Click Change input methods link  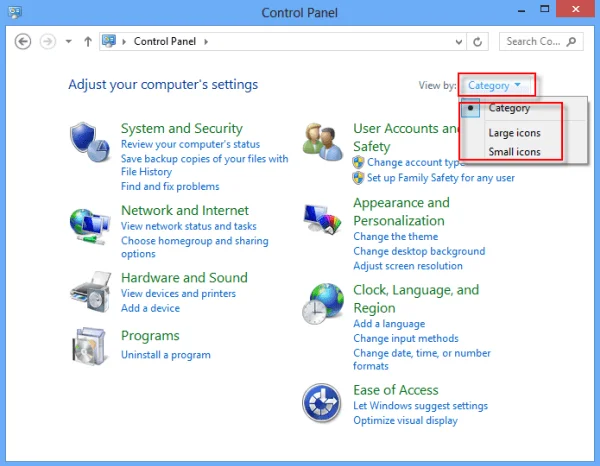pos(406,338)
